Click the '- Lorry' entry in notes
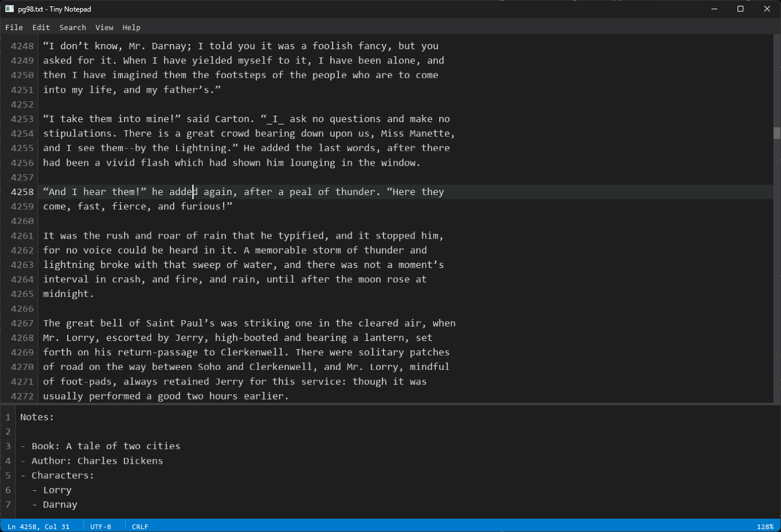Screen dimensions: 781x532 [x=52, y=490]
